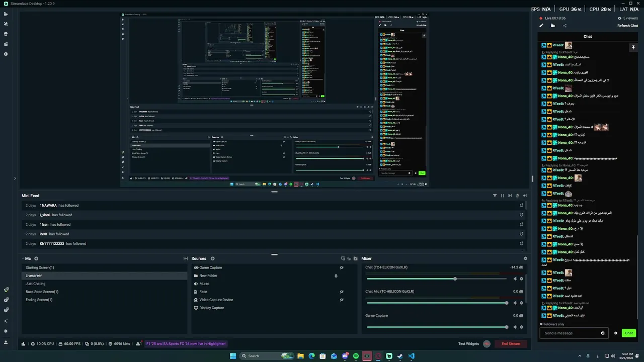The width and height of the screenshot is (644, 362).
Task: Open scene transitions icon beside Sources
Action: [x=186, y=258]
